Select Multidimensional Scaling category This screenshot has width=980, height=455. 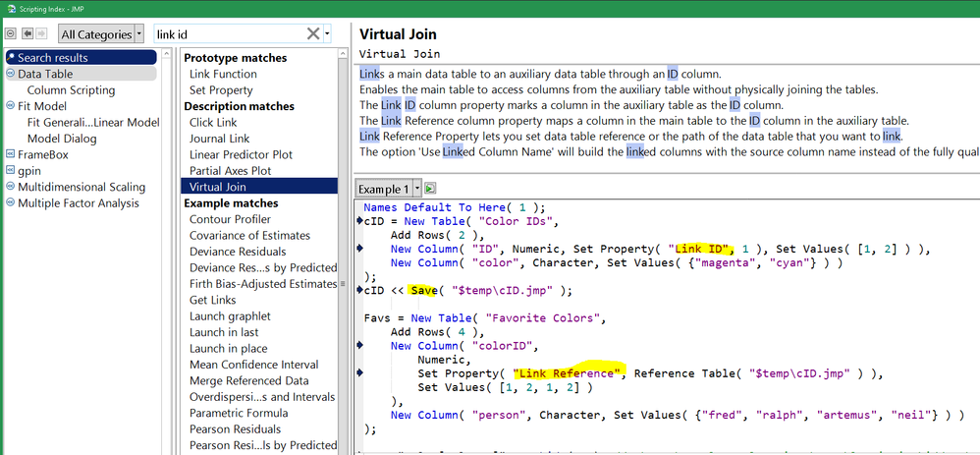pos(82,187)
